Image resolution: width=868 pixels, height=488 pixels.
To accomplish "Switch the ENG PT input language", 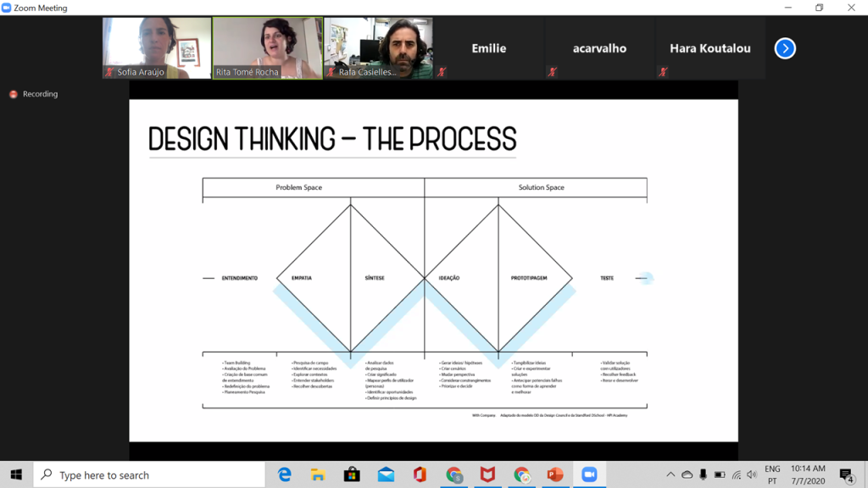I will (x=772, y=474).
